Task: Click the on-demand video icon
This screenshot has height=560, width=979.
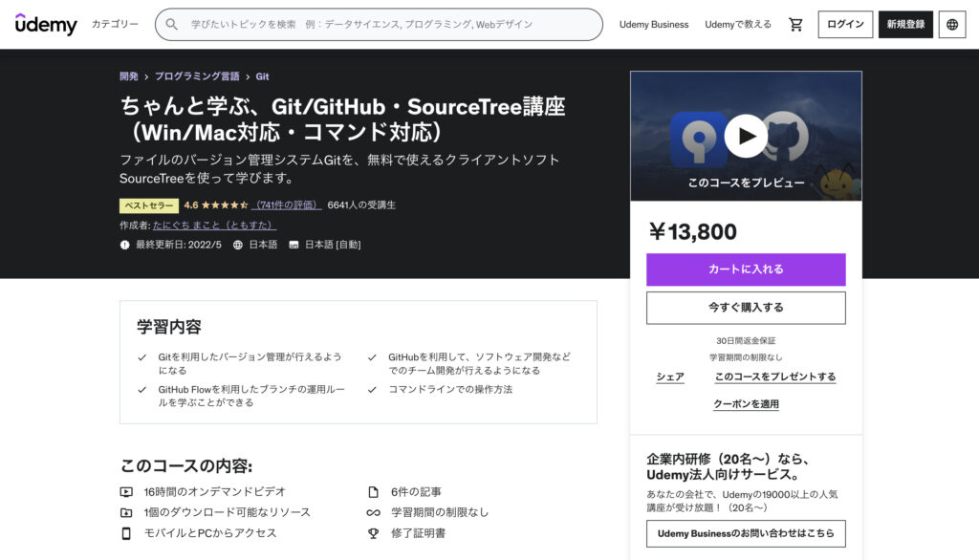Action: tap(126, 492)
